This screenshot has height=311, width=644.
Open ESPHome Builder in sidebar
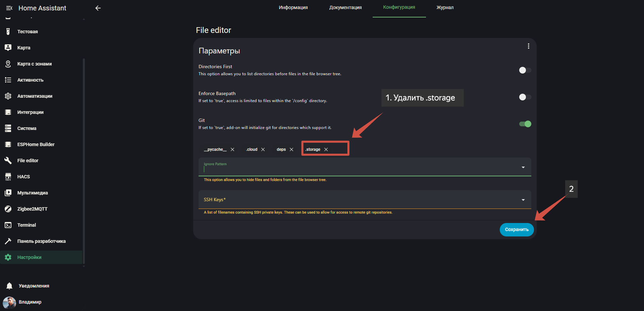pos(36,144)
